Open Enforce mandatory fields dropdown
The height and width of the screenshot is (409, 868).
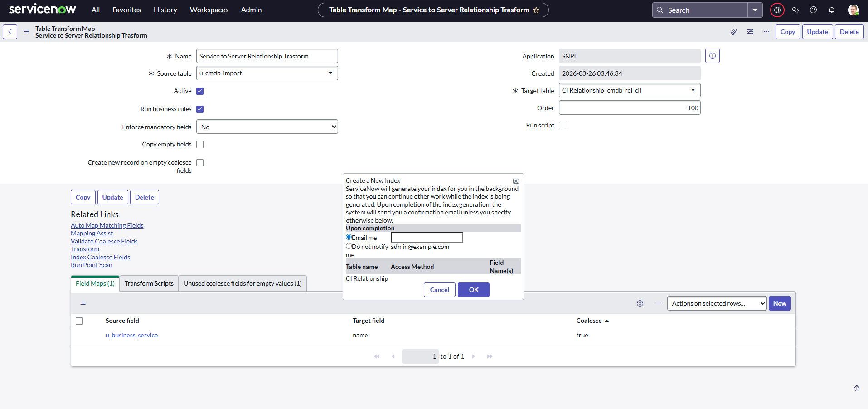267,127
